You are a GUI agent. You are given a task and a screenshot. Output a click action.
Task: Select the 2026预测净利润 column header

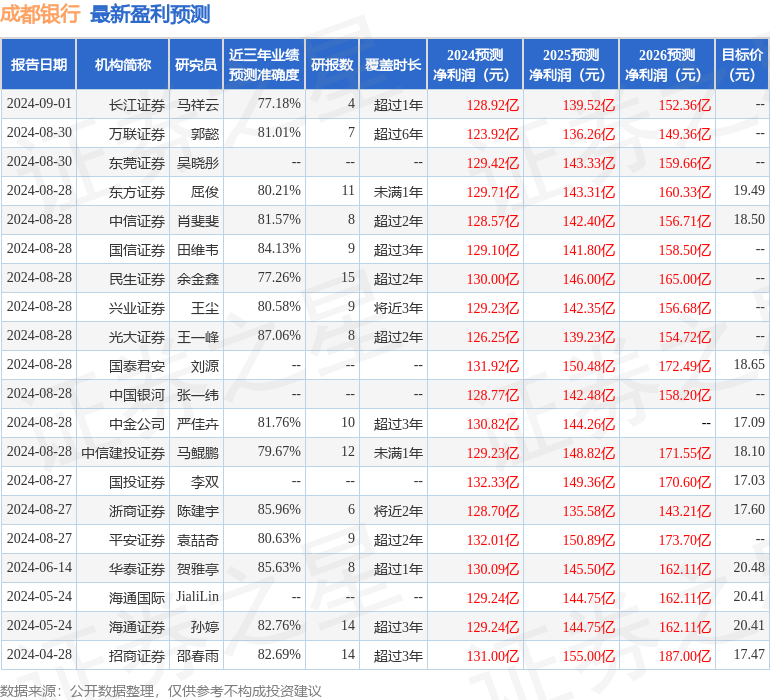click(667, 64)
